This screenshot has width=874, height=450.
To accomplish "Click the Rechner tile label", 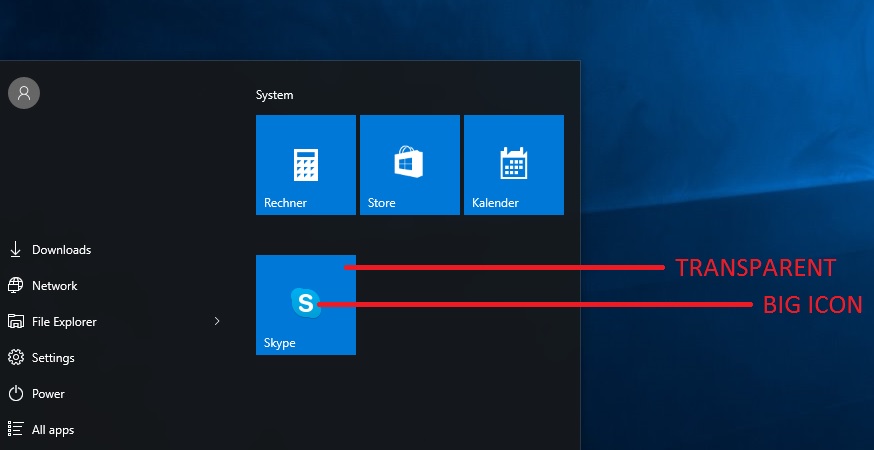I will tap(285, 203).
